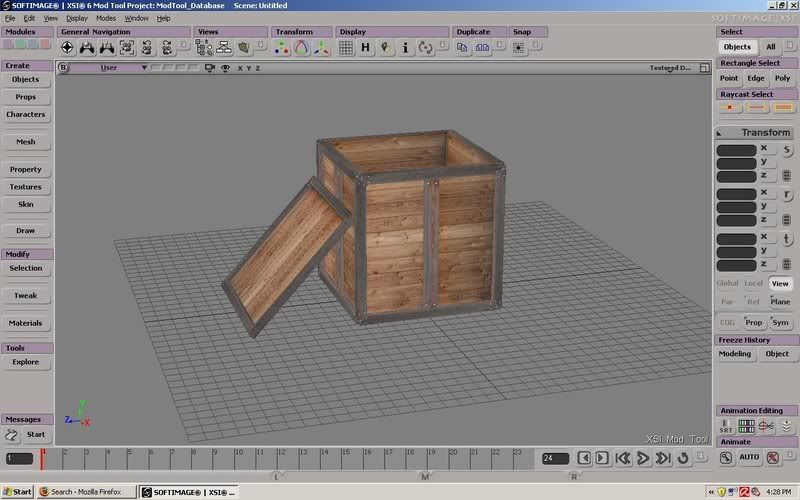
Task: Collapse the Transform panel triangle
Action: 719,134
